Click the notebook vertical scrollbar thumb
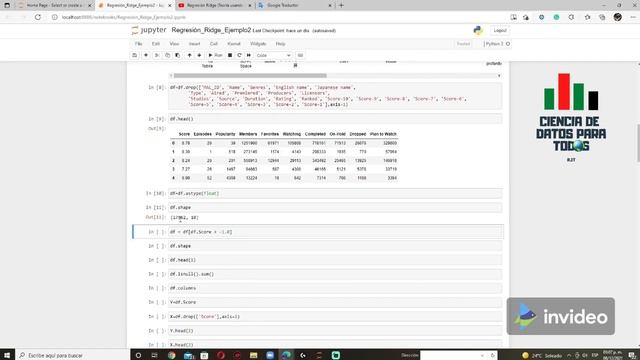The height and width of the screenshot is (360, 640). tap(638, 143)
